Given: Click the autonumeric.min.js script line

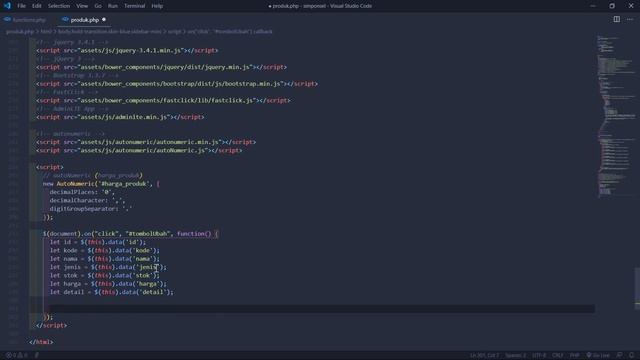Looking at the screenshot, I should (x=146, y=142).
